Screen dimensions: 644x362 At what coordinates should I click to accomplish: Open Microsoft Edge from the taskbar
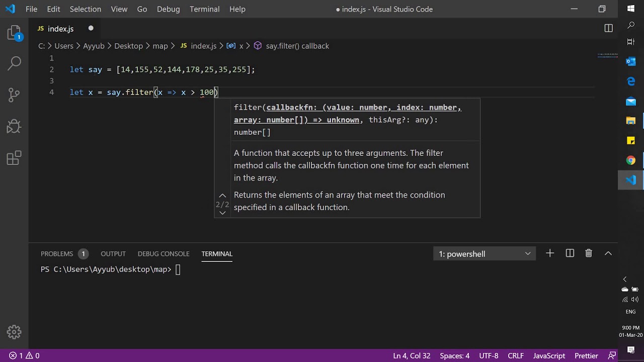(x=631, y=81)
